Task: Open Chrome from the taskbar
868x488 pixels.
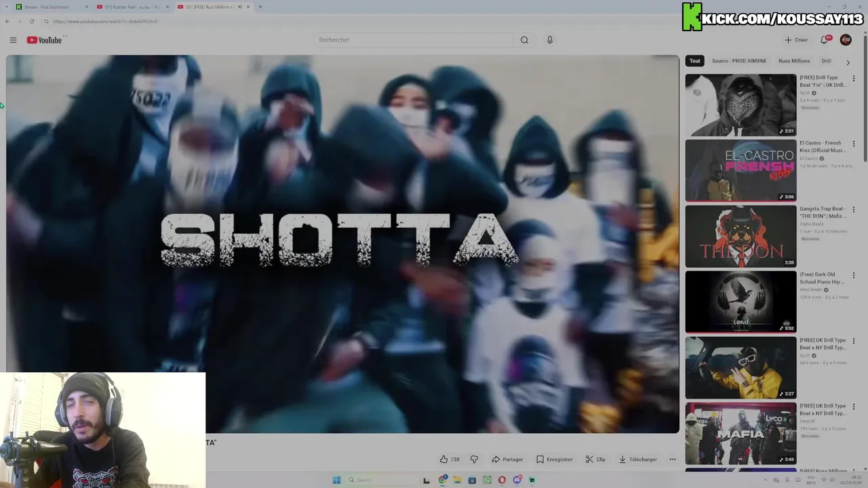Action: [443, 480]
